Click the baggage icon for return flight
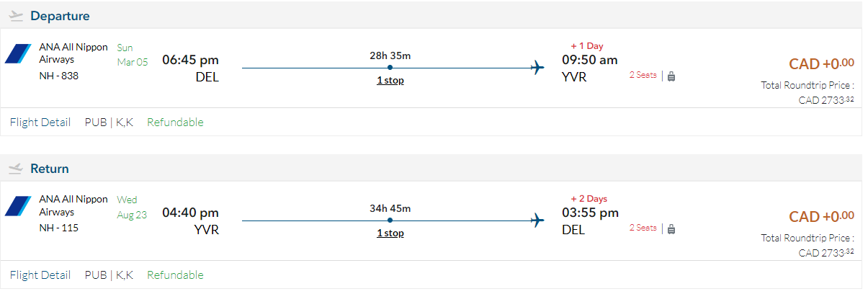This screenshot has width=868, height=294. pos(671,228)
